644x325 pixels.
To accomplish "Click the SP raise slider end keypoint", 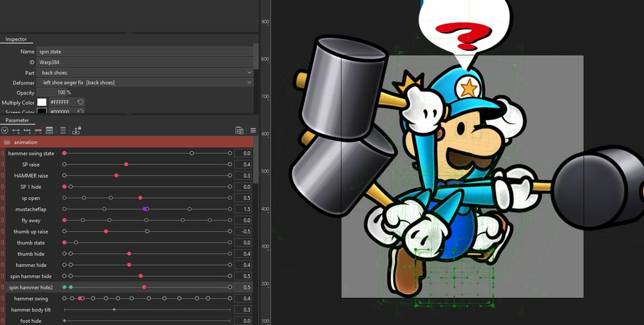I will [230, 164].
